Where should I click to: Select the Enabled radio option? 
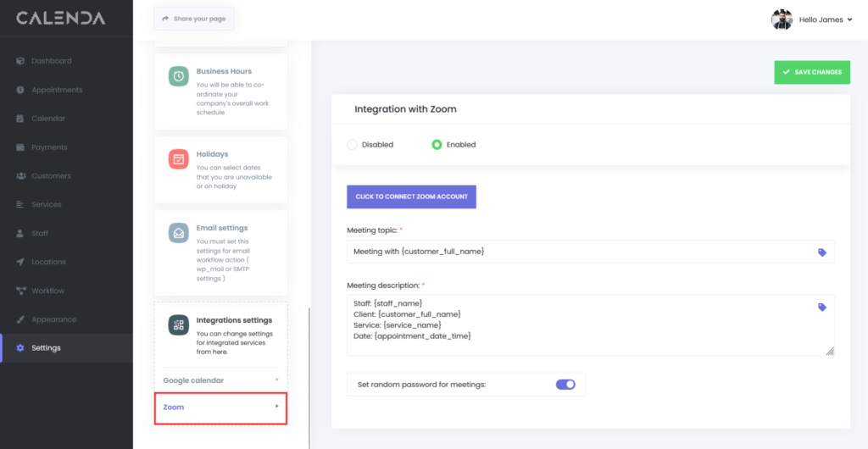[437, 145]
